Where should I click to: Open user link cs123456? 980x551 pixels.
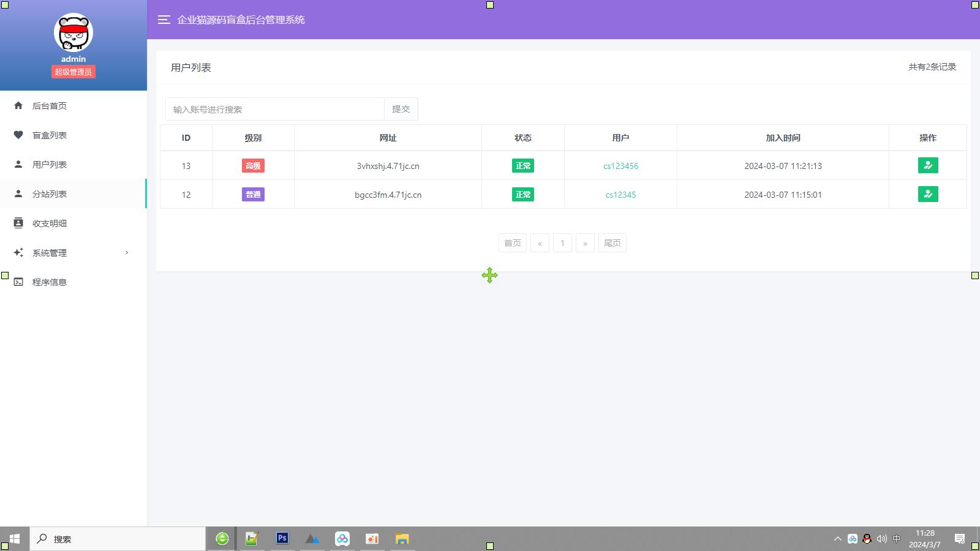(620, 166)
